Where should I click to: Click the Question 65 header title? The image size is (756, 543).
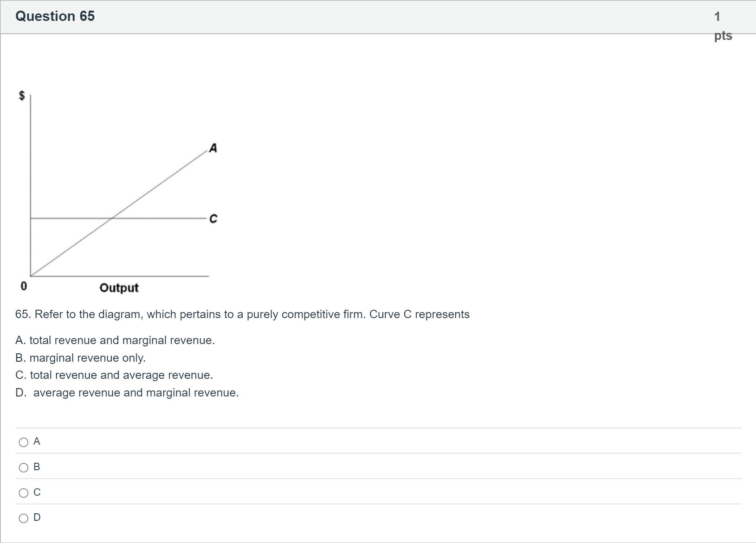55,16
